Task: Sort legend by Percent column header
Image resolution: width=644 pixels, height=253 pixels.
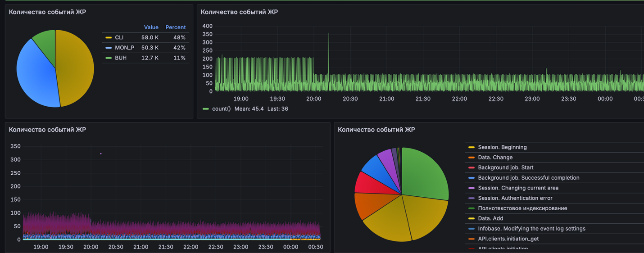Action: 175,27
